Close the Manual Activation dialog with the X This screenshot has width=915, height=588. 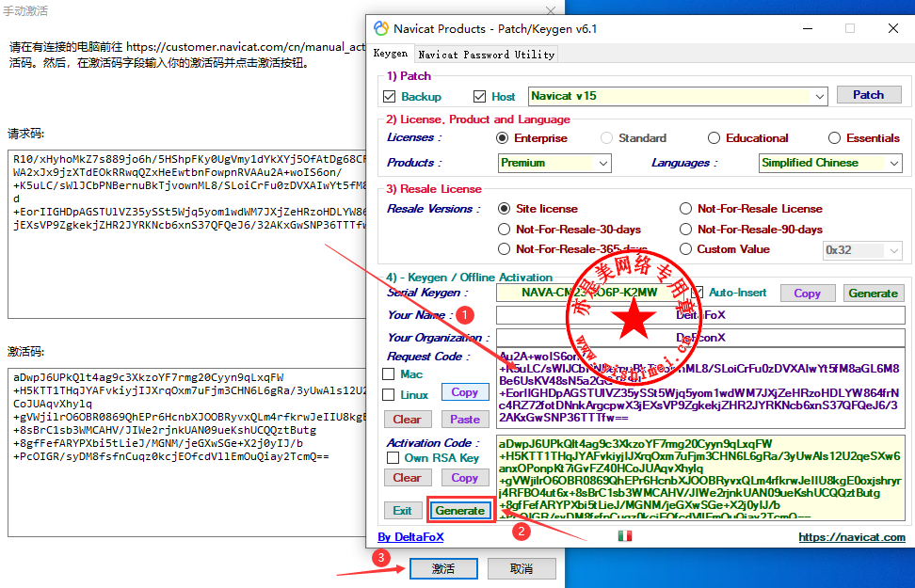(551, 10)
